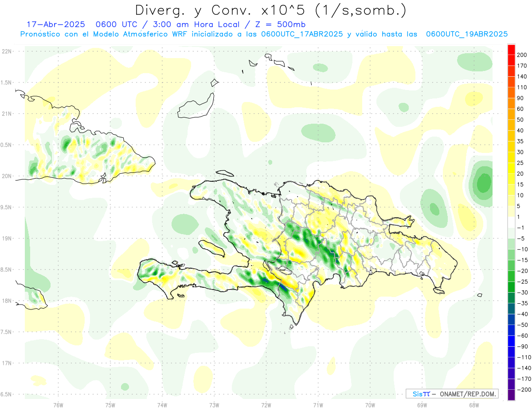Click the red swatch above positive 200

pyautogui.click(x=512, y=50)
